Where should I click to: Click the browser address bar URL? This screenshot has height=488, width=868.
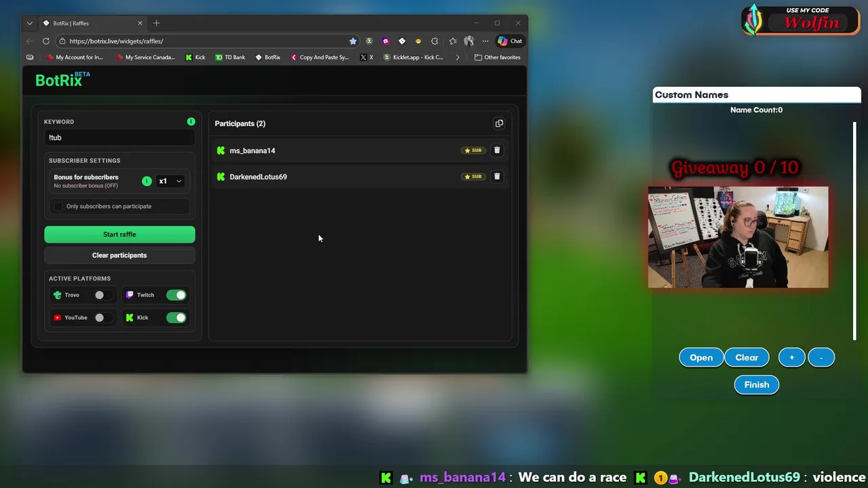tap(117, 41)
